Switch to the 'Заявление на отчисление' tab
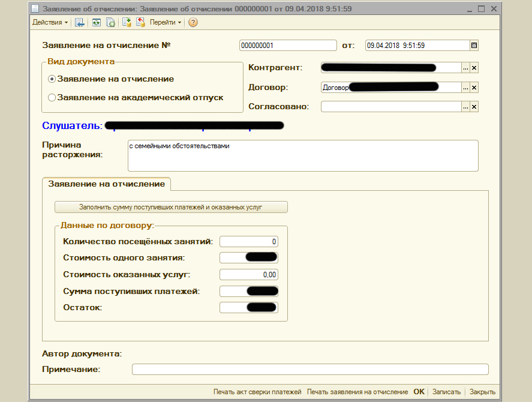This screenshot has width=532, height=402. 106,184
